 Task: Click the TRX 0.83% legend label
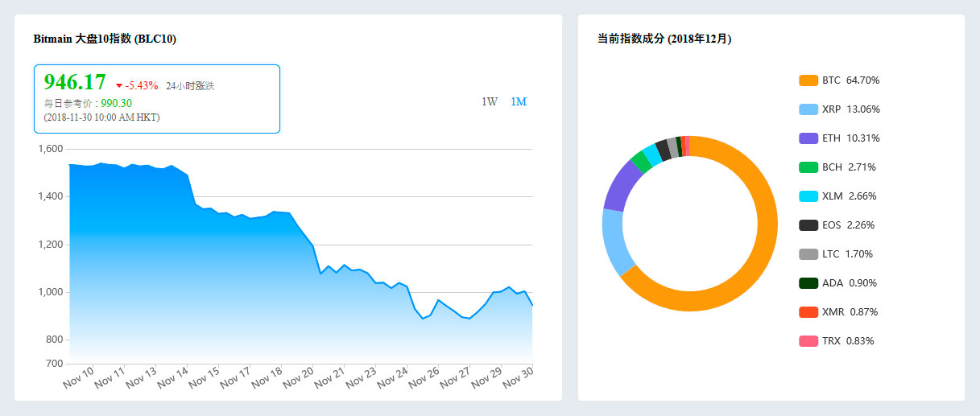point(848,341)
